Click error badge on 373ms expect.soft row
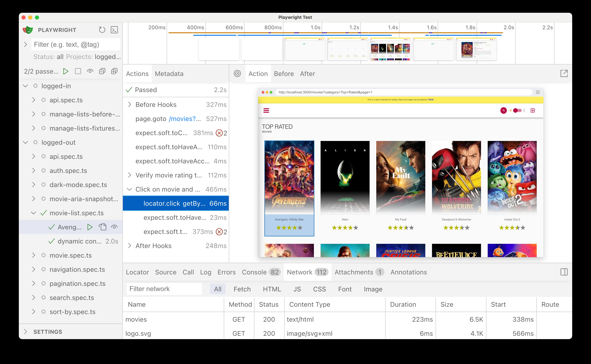This screenshot has height=364, width=591. 221,232
